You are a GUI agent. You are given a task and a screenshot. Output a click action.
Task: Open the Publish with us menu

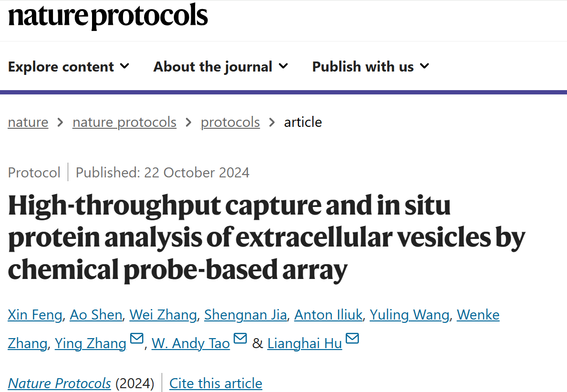click(x=371, y=67)
